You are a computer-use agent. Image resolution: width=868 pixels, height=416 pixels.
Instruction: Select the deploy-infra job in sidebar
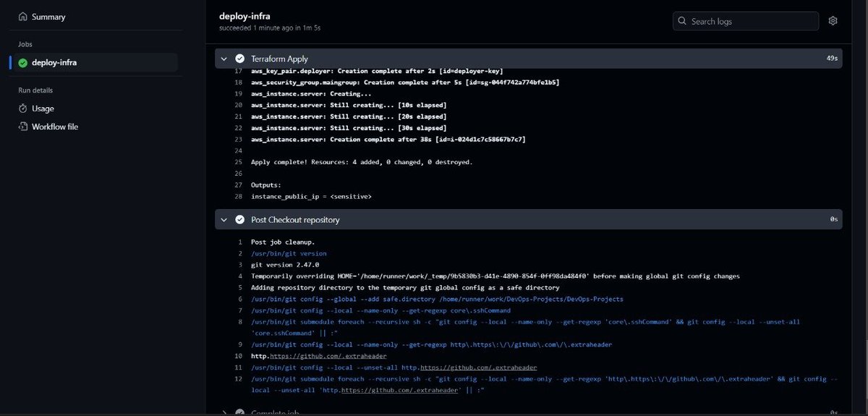(93, 62)
